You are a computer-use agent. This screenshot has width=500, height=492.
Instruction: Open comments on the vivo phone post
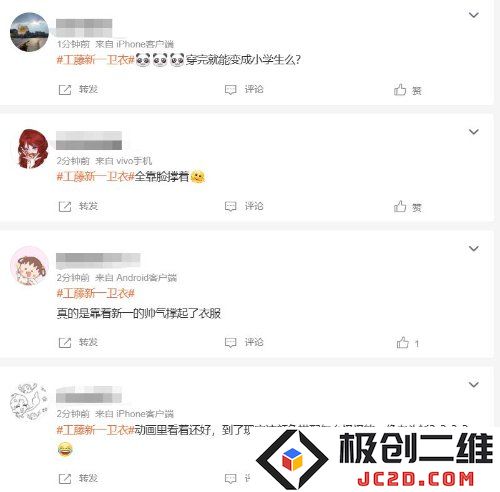click(x=230, y=207)
